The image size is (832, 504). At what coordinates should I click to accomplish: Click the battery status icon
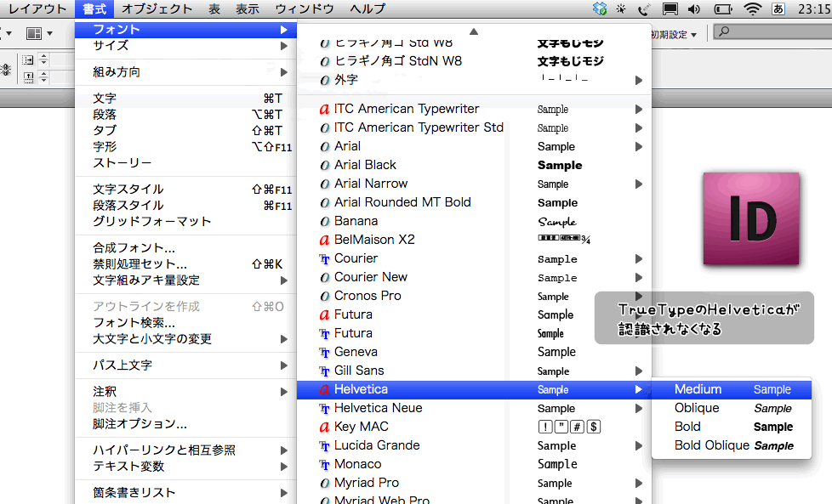(723, 9)
